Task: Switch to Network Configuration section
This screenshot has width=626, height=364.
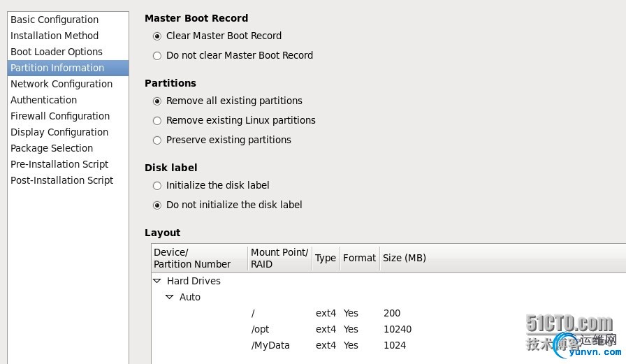Action: pos(61,84)
